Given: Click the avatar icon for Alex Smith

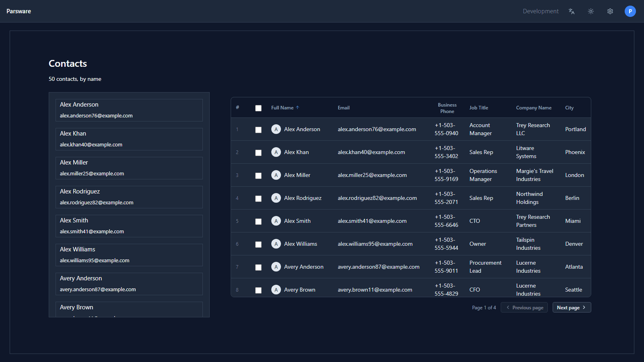Looking at the screenshot, I should coord(276,221).
